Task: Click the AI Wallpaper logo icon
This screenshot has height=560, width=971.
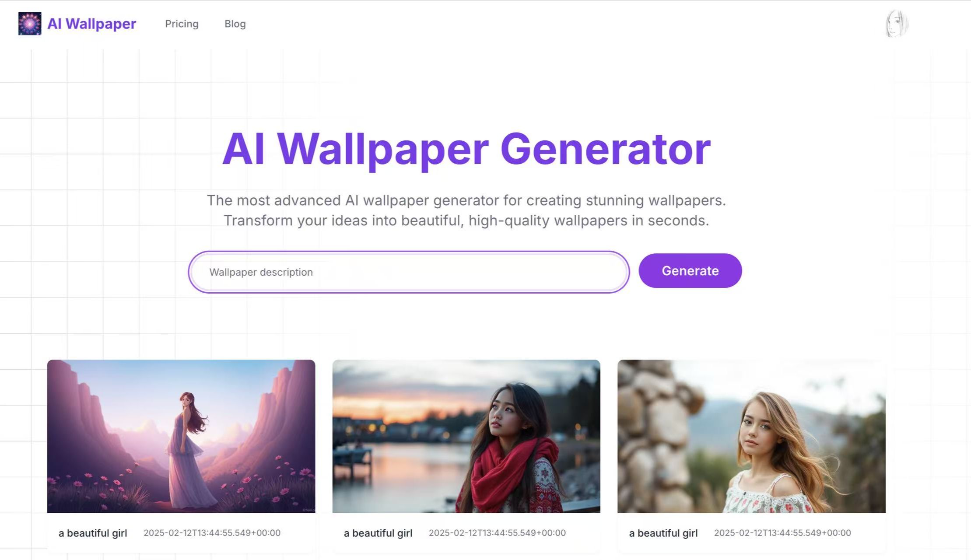Action: [30, 24]
